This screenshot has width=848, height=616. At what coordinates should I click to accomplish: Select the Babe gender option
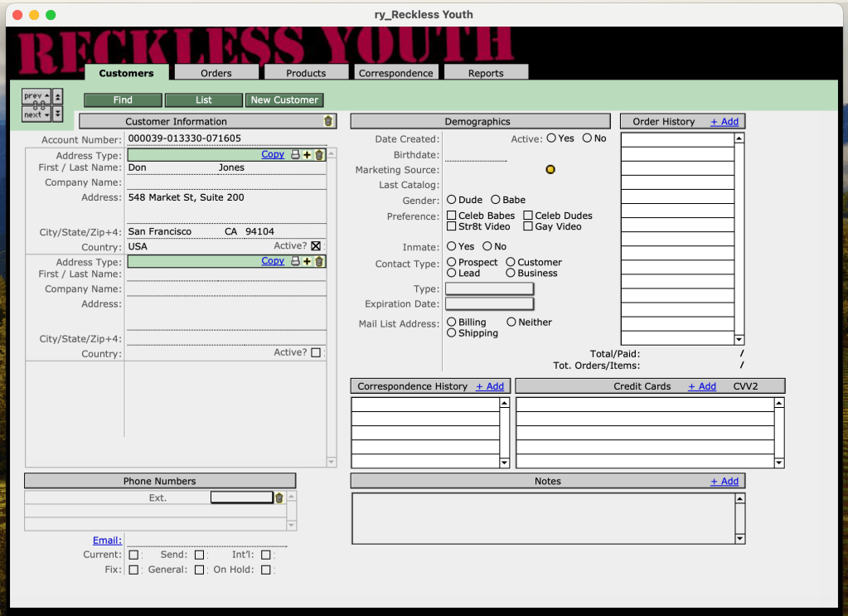tap(497, 200)
